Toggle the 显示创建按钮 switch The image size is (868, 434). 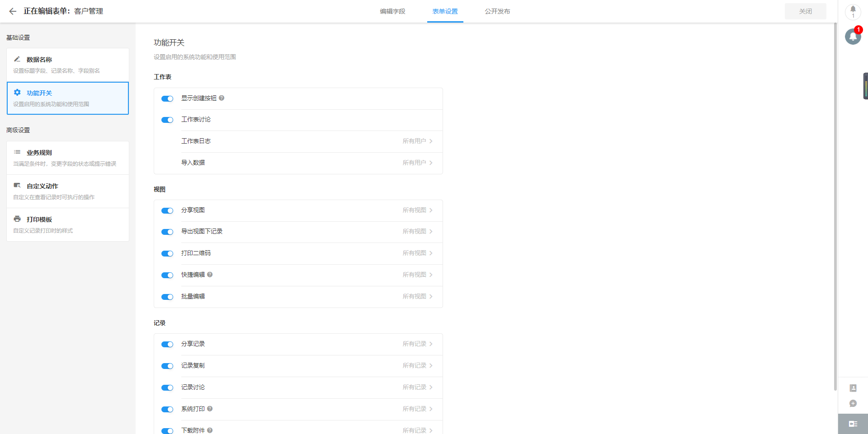coord(167,98)
